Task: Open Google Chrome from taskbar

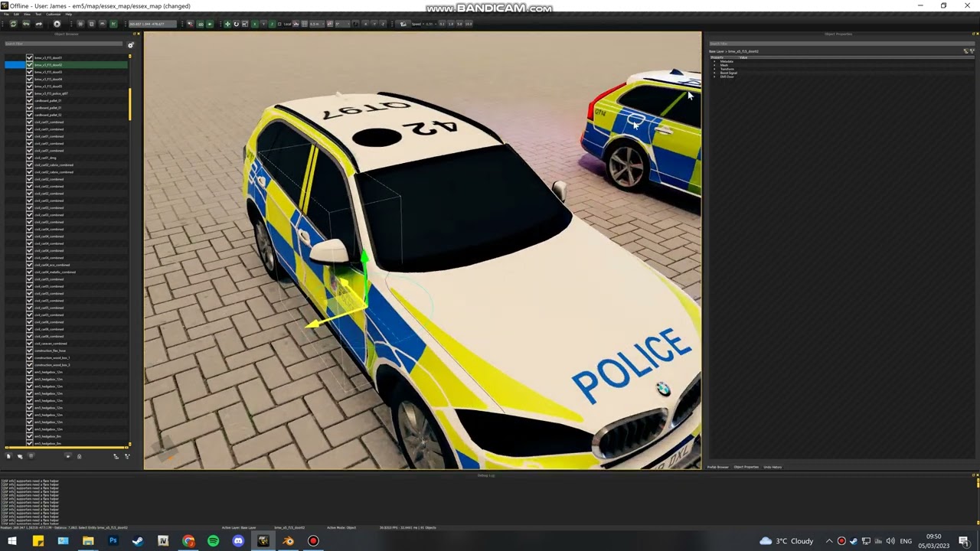Action: 188,541
